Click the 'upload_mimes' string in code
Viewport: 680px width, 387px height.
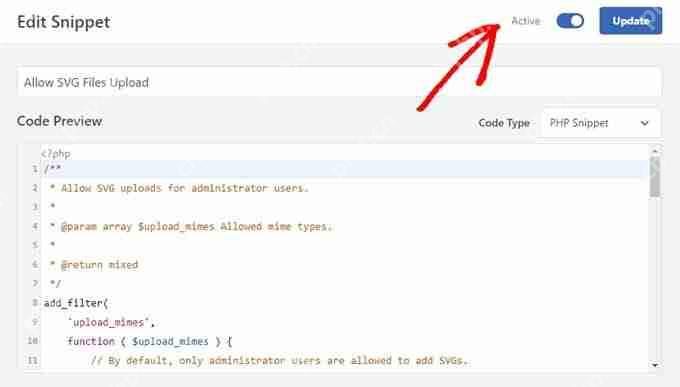pyautogui.click(x=108, y=322)
